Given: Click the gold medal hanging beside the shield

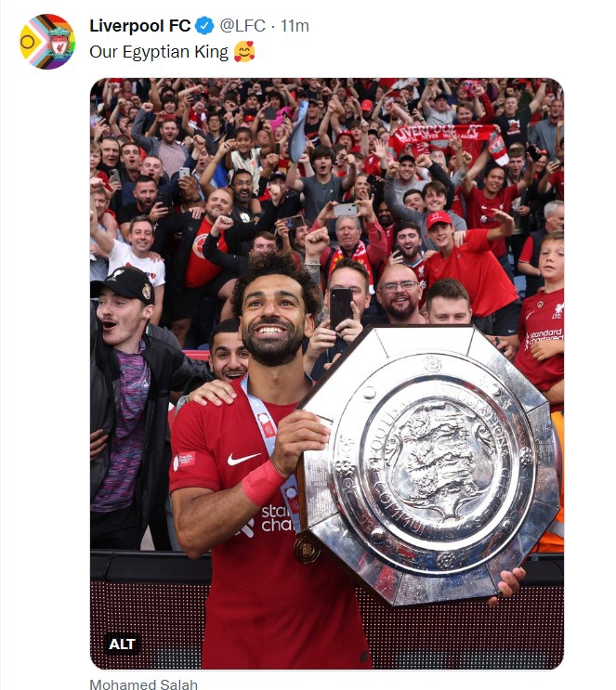Looking at the screenshot, I should click(307, 549).
